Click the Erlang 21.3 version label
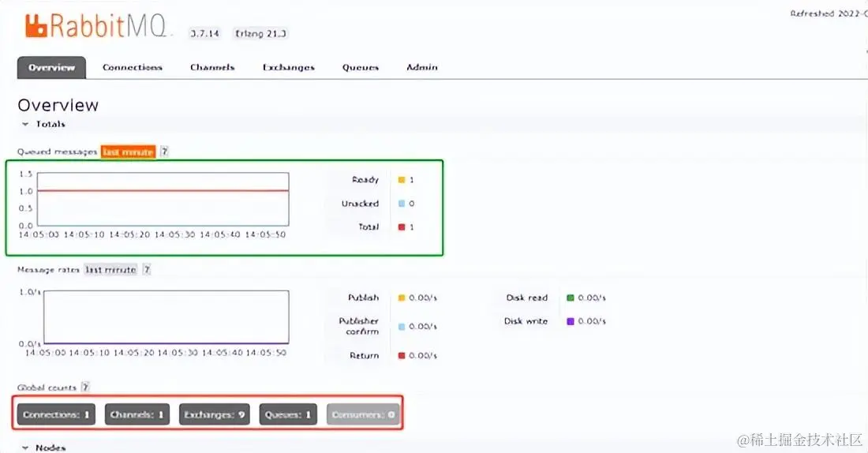 pyautogui.click(x=260, y=33)
